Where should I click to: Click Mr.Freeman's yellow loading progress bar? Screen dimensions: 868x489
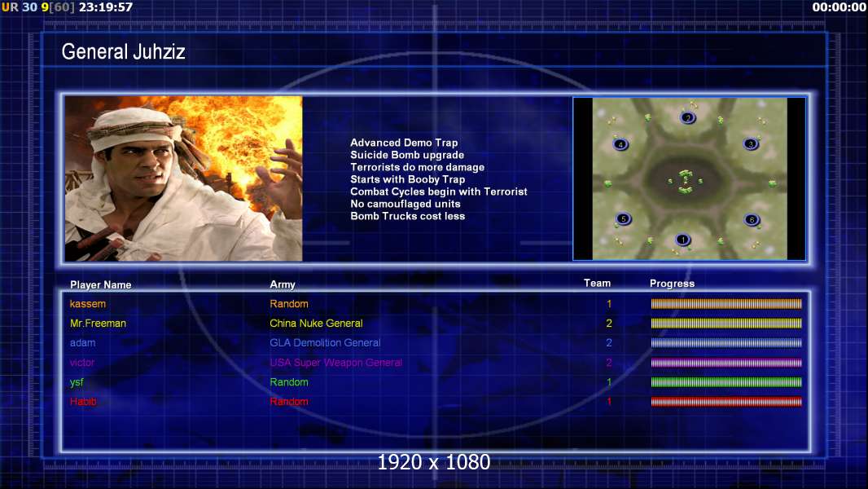pyautogui.click(x=726, y=323)
